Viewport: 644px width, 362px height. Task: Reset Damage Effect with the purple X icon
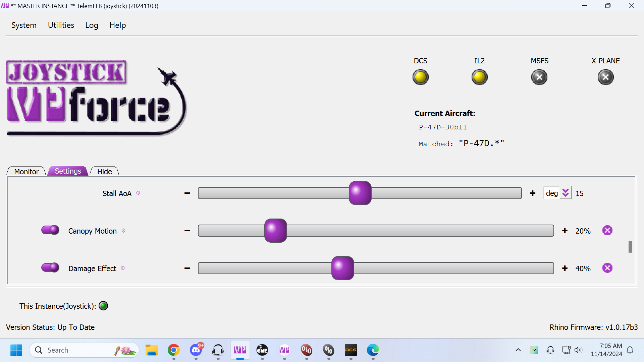pos(607,268)
